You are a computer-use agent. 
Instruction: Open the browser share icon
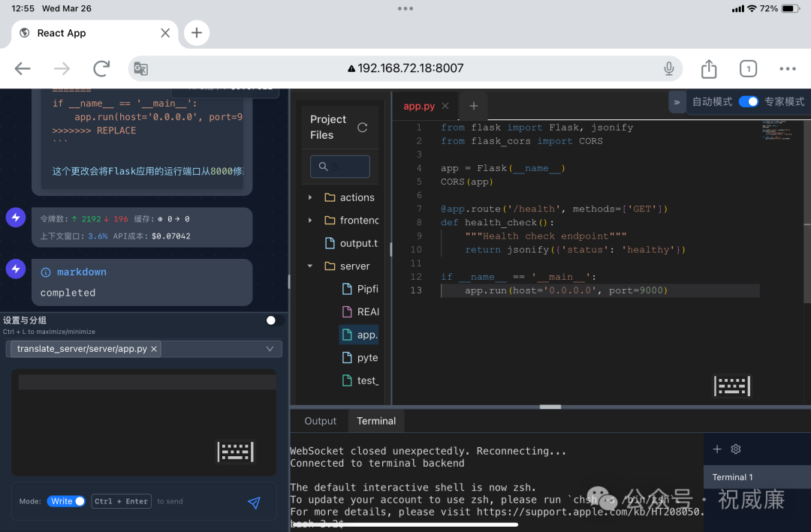tap(709, 68)
